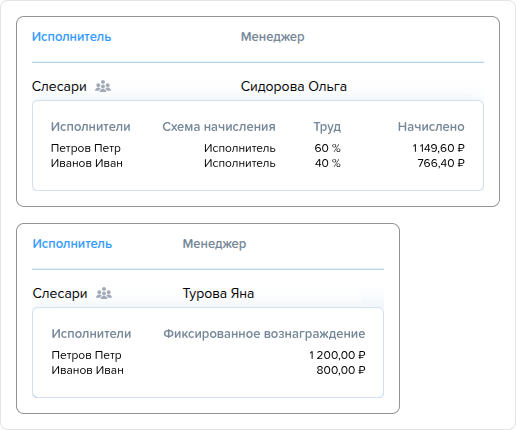Image resolution: width=516 pixels, height=430 pixels.
Task: Click the Исполнители header in the upper table
Action: point(91,127)
